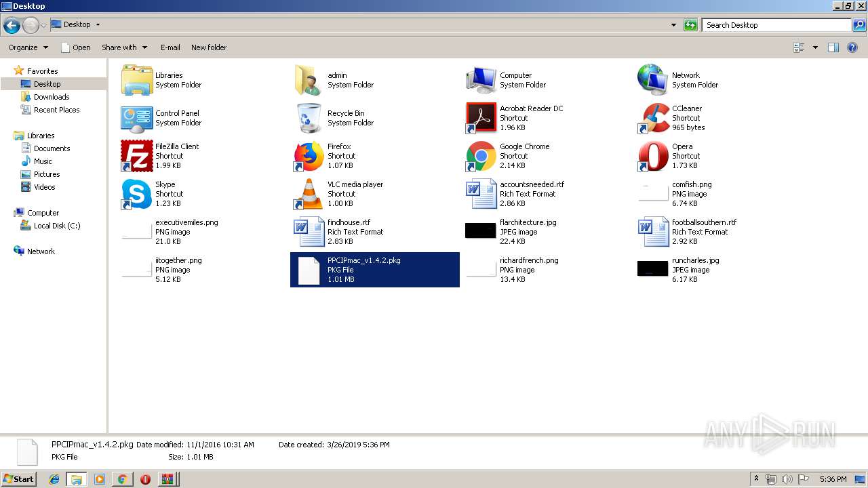Open the Organize menu
The image size is (868, 488).
coord(28,47)
